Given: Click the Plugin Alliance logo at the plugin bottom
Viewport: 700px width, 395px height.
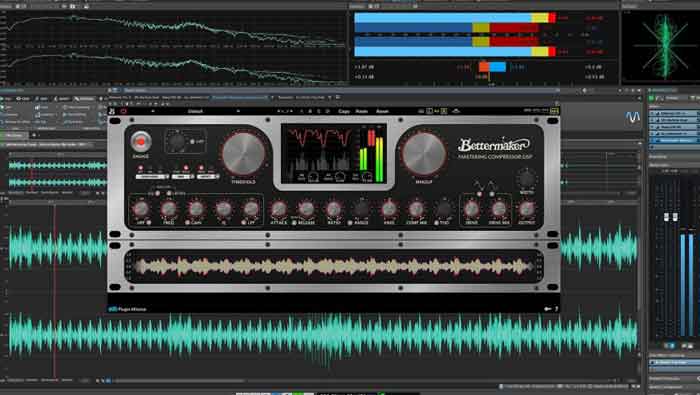Looking at the screenshot, I should point(127,309).
